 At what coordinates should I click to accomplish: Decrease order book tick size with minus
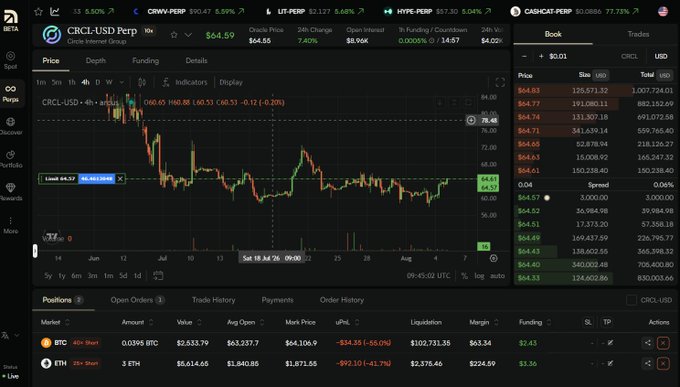(x=524, y=56)
